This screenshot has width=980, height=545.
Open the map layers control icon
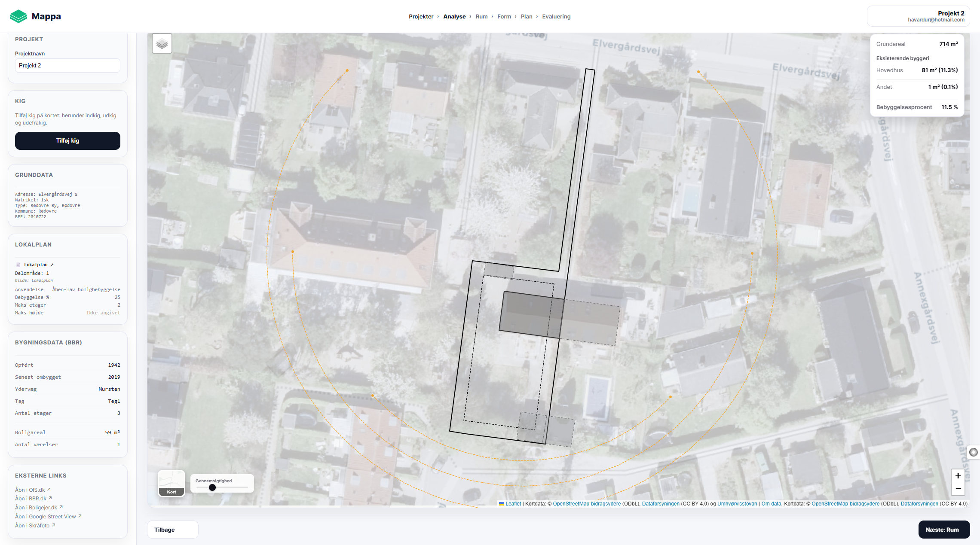pyautogui.click(x=162, y=43)
